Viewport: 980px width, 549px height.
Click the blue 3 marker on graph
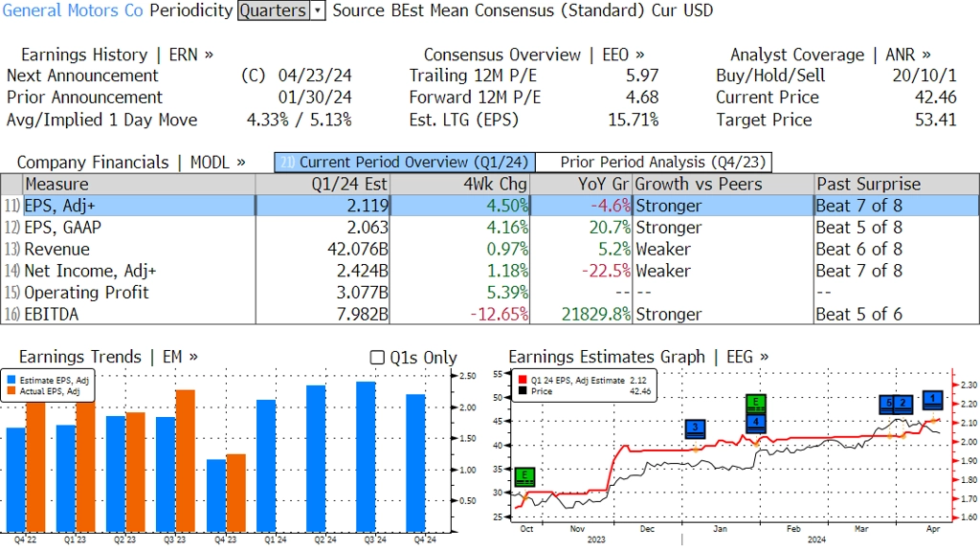tap(695, 428)
